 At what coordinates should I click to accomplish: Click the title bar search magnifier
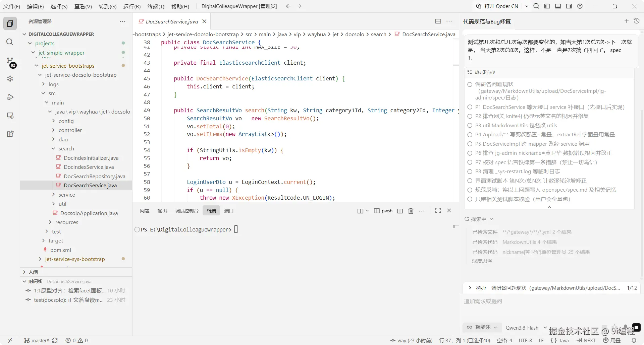click(x=536, y=6)
